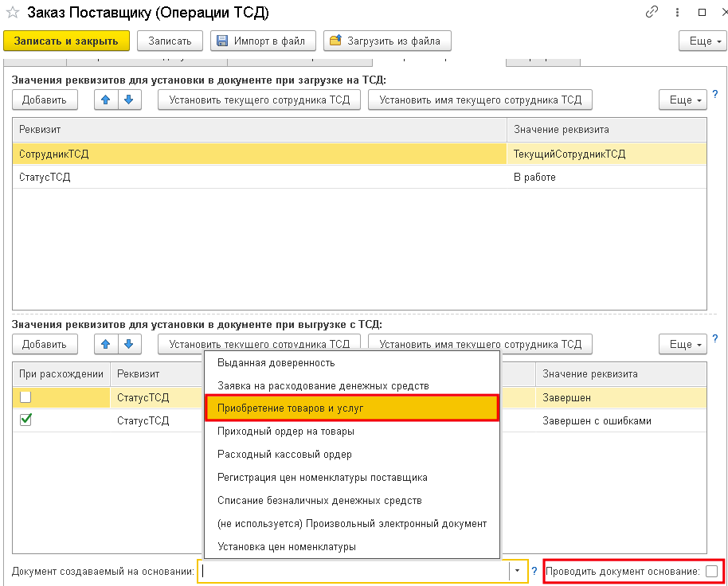Add a row in the download section
Image resolution: width=728 pixels, height=586 pixels.
(x=45, y=344)
